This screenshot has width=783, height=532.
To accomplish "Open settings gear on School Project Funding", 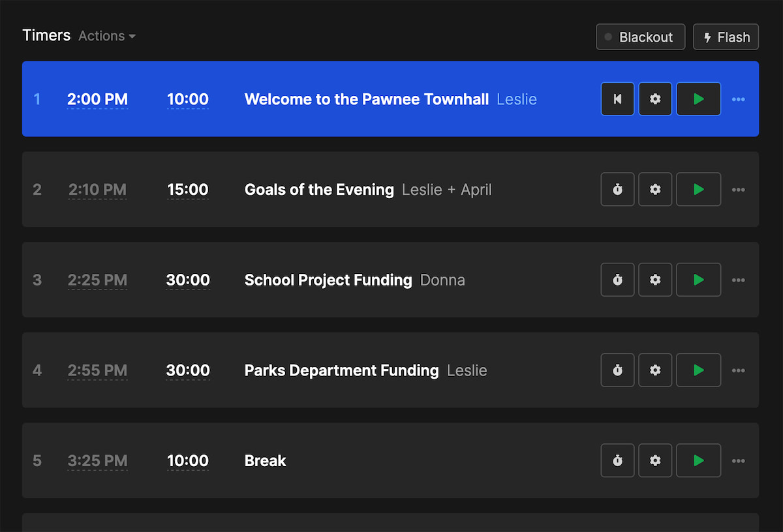I will coord(655,279).
